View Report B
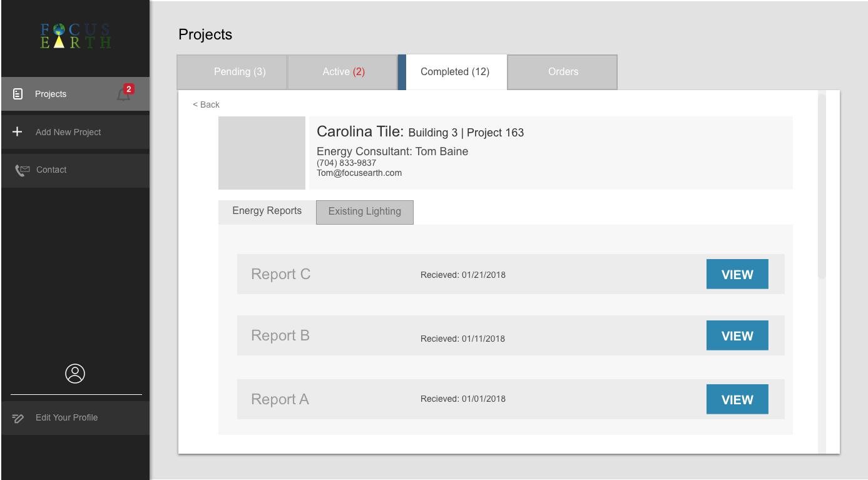The height and width of the screenshot is (480, 868). pos(737,335)
